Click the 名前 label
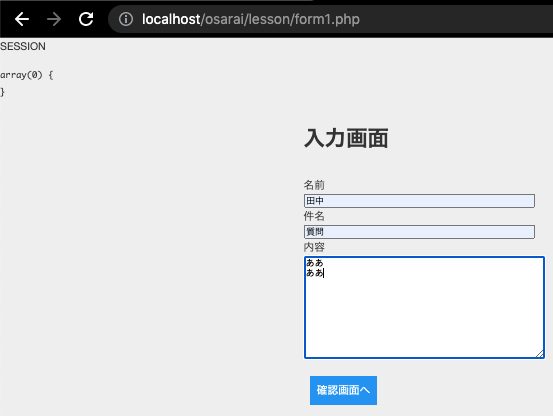Image resolution: width=553 pixels, height=416 pixels. coord(314,185)
